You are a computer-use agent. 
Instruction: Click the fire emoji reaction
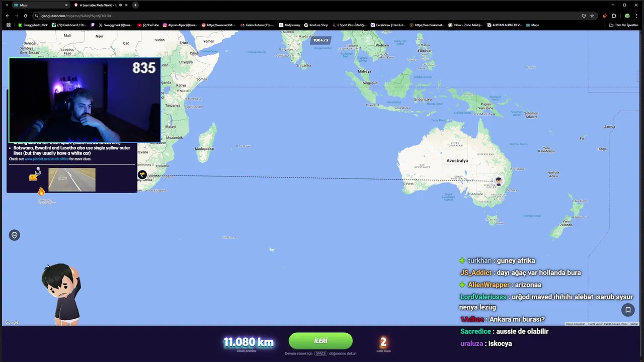[x=41, y=192]
